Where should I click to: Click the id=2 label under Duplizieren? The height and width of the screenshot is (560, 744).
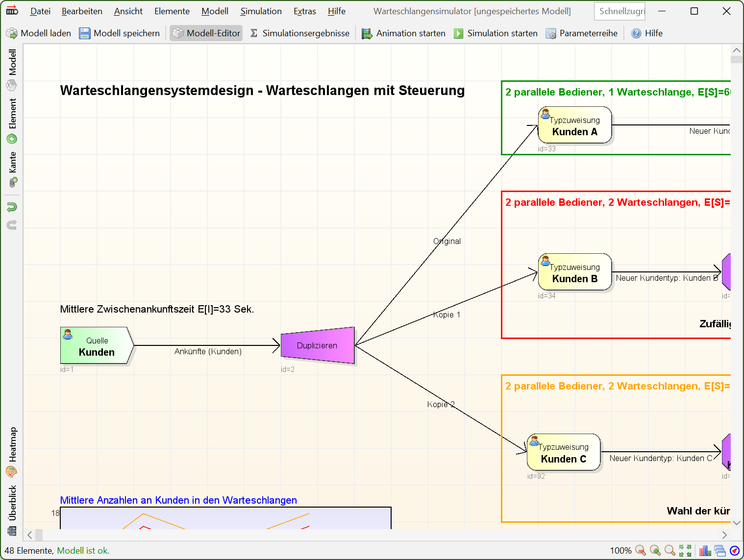coord(288,369)
